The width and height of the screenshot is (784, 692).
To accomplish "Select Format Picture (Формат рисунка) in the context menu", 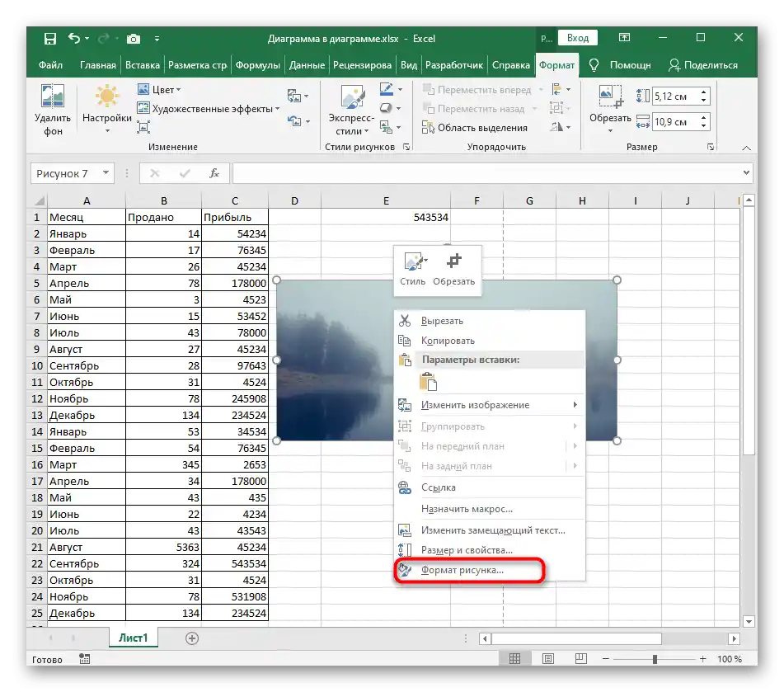I will (462, 570).
